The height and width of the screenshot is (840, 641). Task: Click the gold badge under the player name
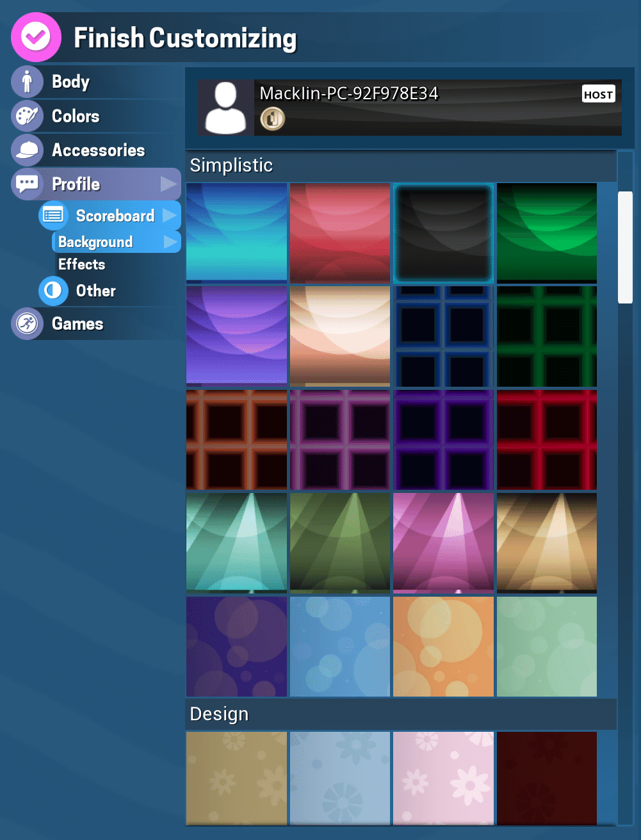(x=273, y=118)
